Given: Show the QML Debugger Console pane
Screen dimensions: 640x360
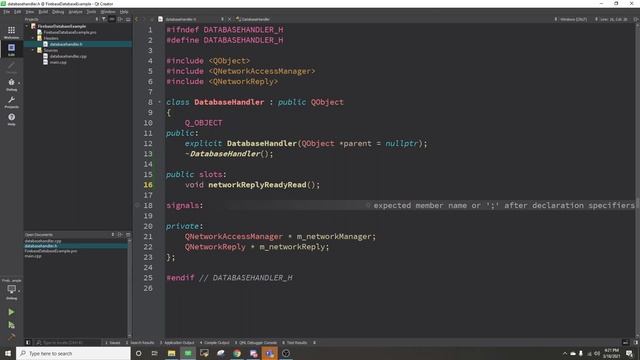Looking at the screenshot, I should pos(256,343).
